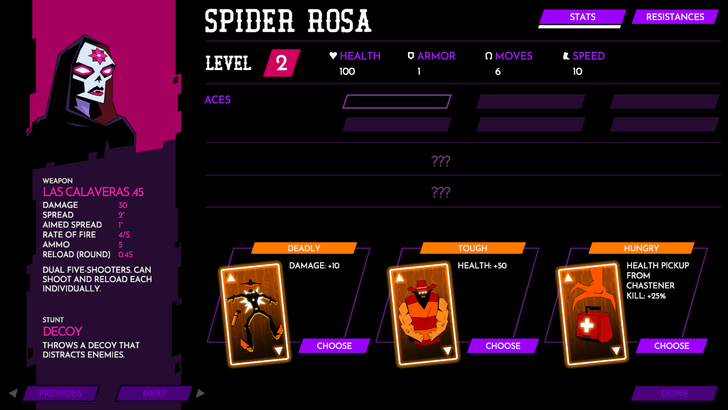Go to the Previous character

(x=61, y=393)
